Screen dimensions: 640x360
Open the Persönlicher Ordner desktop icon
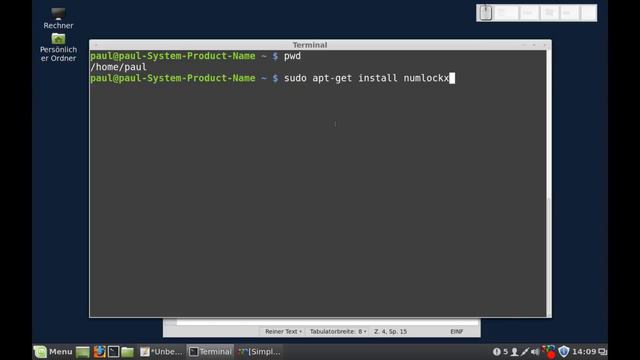pyautogui.click(x=58, y=48)
